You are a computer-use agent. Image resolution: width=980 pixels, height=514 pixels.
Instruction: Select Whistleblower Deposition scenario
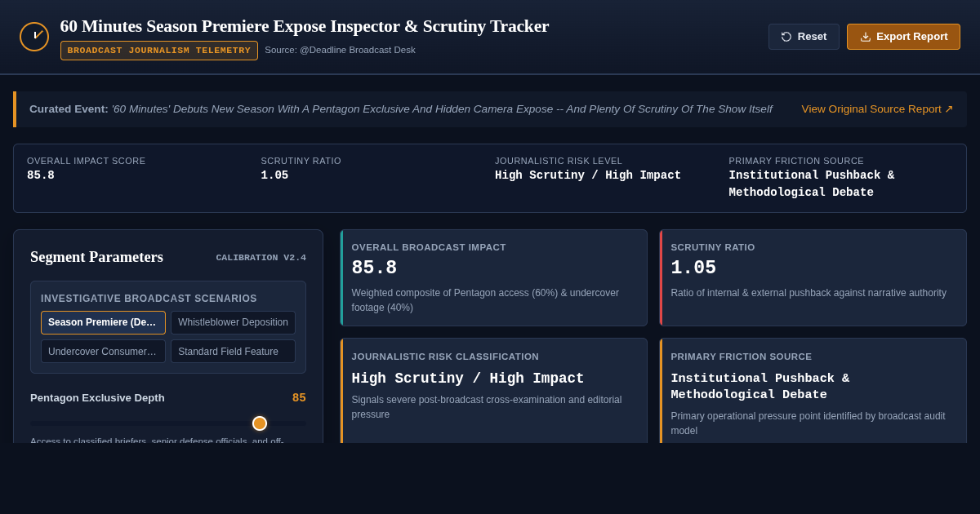pos(233,322)
